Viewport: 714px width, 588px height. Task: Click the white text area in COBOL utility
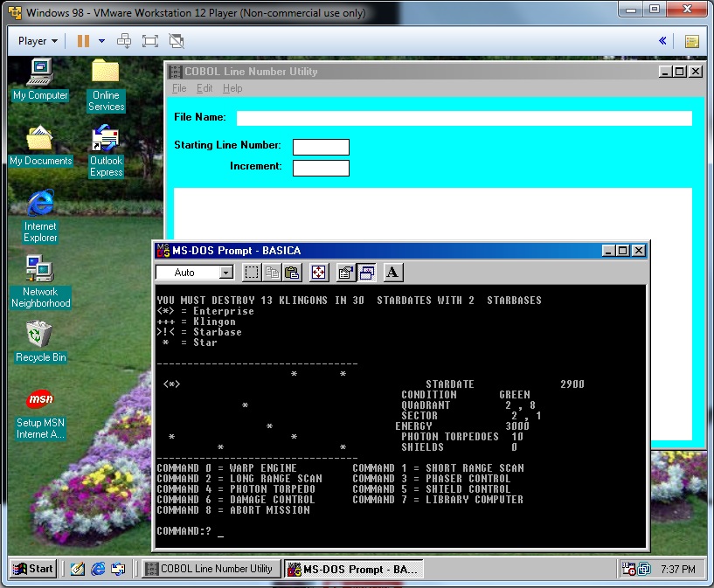tap(433, 214)
